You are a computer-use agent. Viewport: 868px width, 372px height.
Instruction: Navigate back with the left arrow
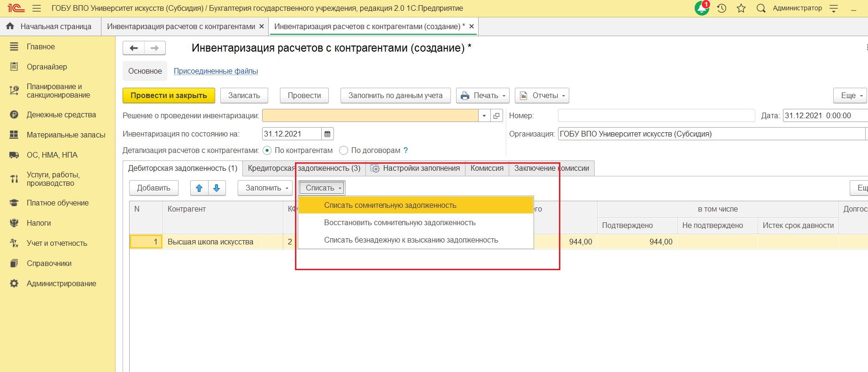coord(133,48)
